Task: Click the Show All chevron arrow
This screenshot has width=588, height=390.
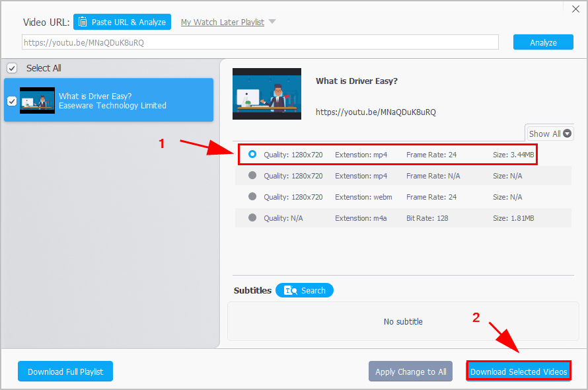Action: pos(568,132)
